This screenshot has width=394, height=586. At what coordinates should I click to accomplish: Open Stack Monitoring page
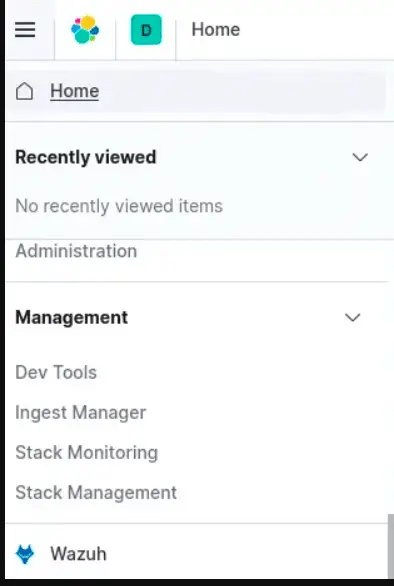coord(87,453)
